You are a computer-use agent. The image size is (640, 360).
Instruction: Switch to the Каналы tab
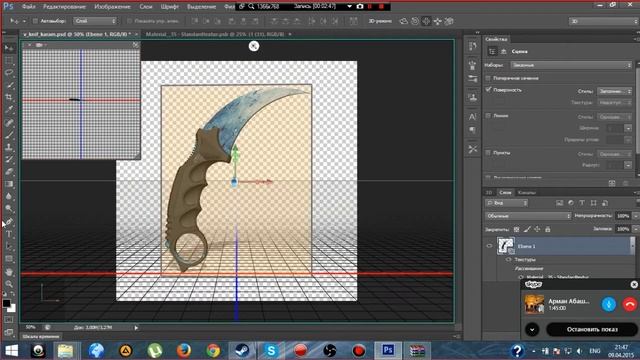click(x=527, y=192)
